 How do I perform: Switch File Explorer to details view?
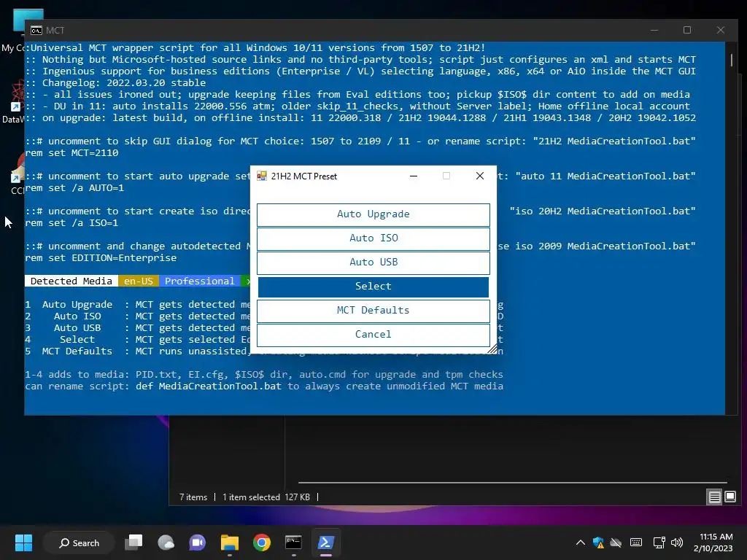715,497
